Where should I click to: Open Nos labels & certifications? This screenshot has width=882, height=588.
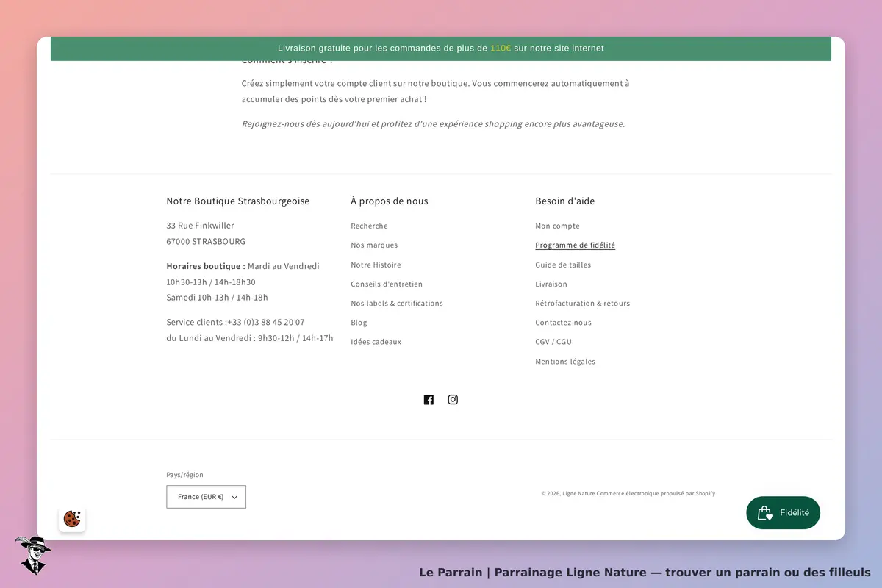click(x=397, y=303)
